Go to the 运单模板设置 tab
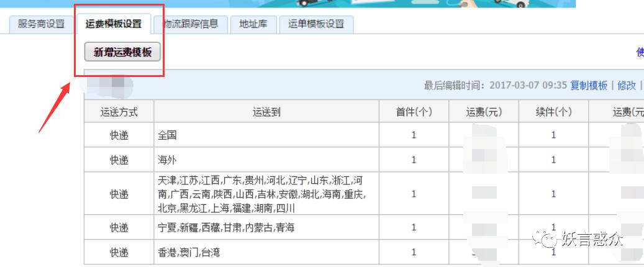The image size is (644, 267). pyautogui.click(x=316, y=25)
